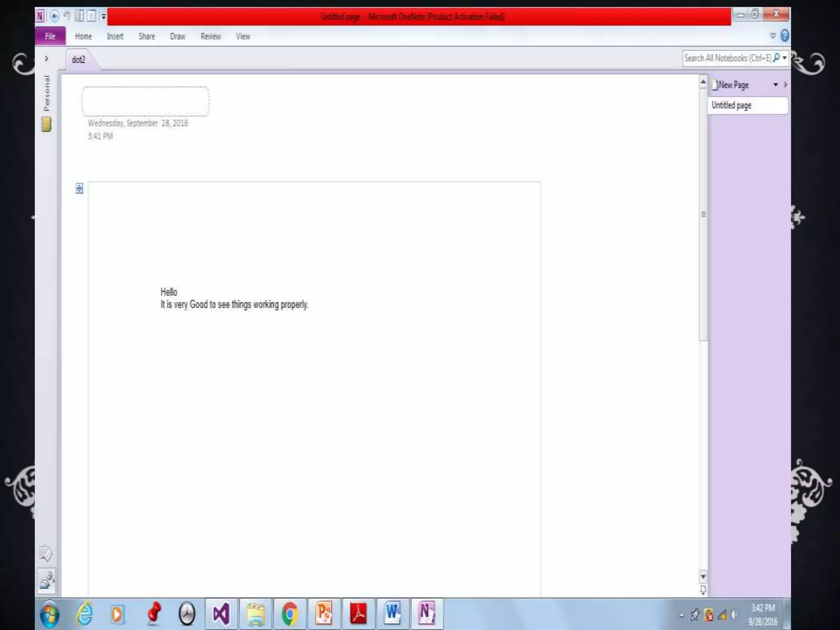840x630 pixels.
Task: Expand the ribbon with the arrow near Help
Action: pos(773,36)
